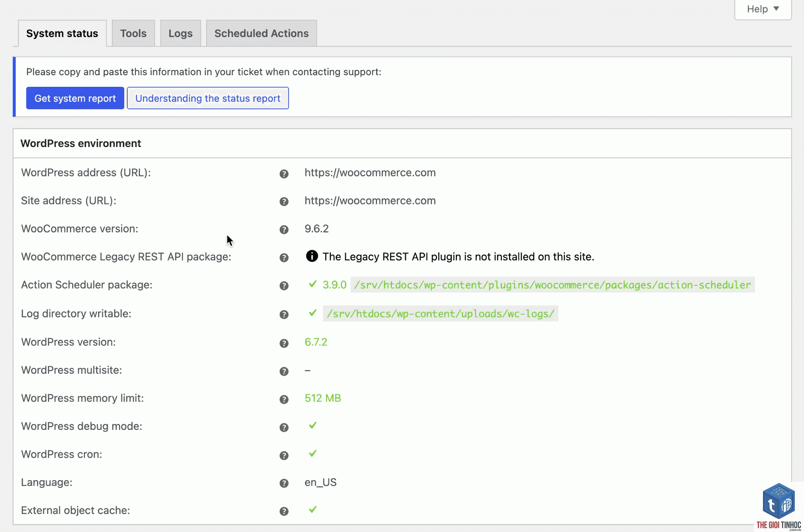The image size is (804, 532).
Task: Click green checkmark in Log directory writable row
Action: tap(313, 313)
